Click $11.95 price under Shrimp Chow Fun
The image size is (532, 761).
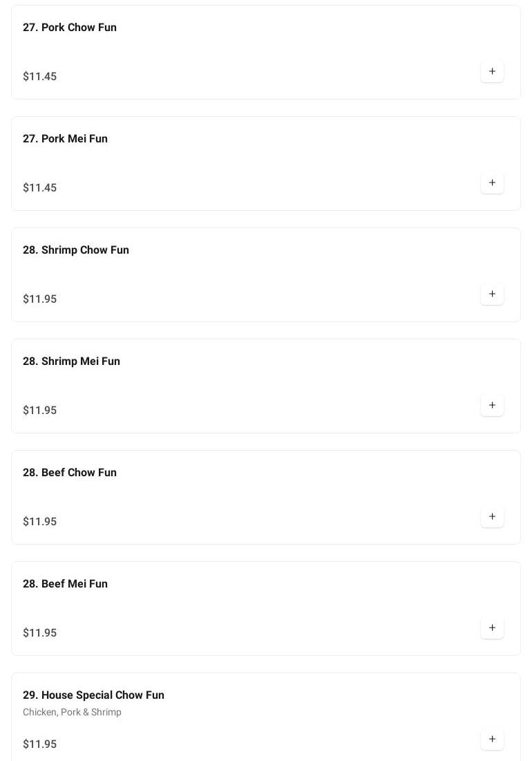[x=40, y=299]
